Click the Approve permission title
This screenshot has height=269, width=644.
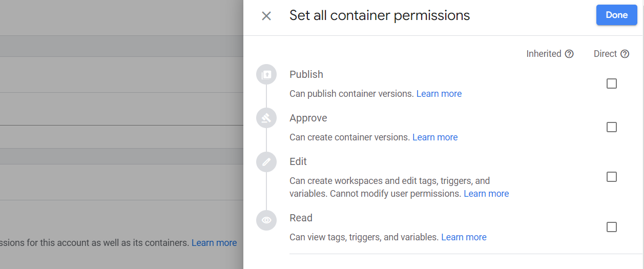click(308, 118)
